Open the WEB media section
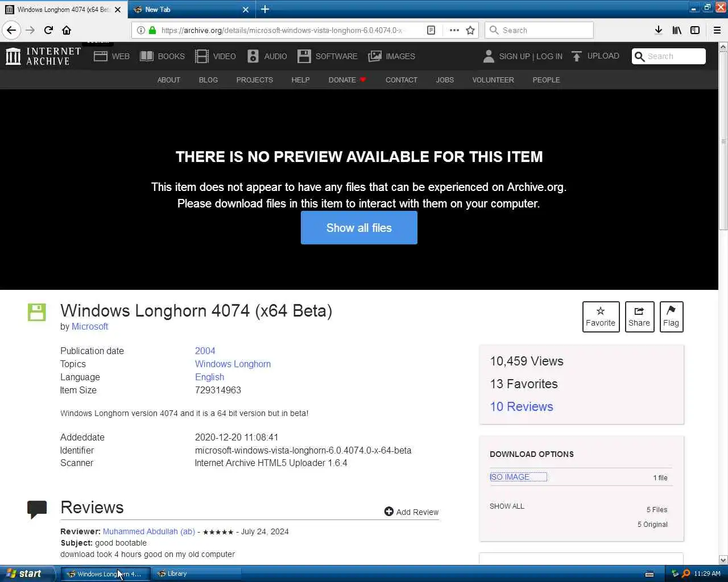 click(111, 56)
